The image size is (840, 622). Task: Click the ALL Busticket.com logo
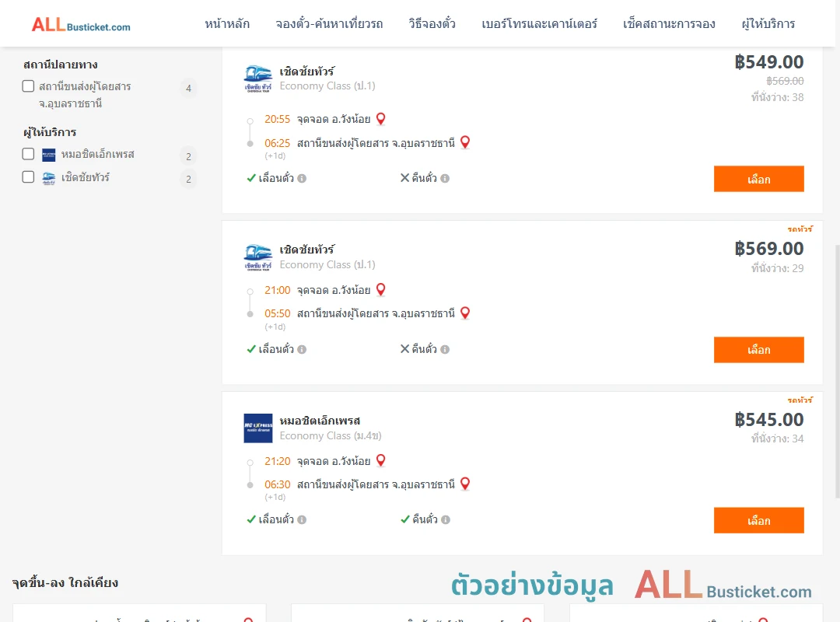[81, 25]
